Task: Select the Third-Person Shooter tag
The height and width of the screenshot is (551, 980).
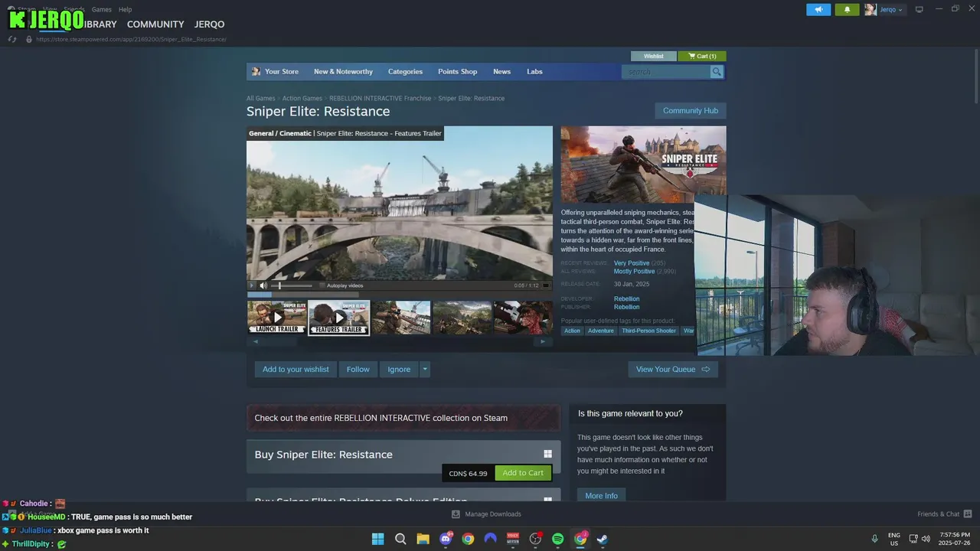Action: pos(648,331)
